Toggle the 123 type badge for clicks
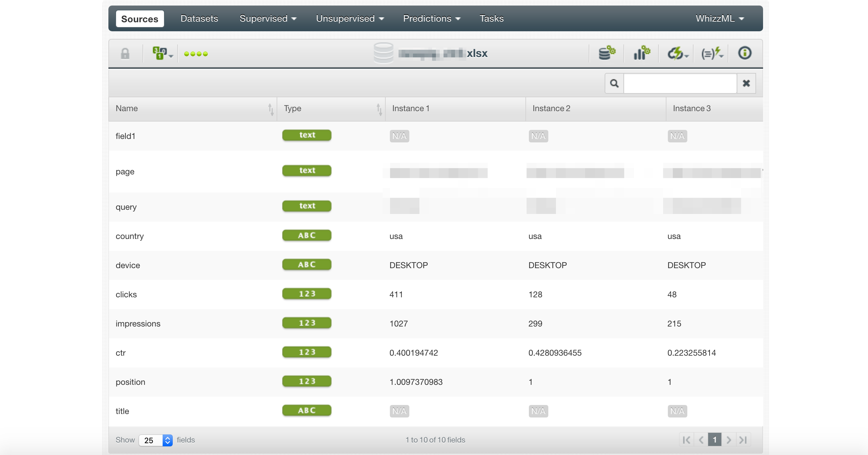Viewport: 868px width, 455px height. tap(306, 294)
